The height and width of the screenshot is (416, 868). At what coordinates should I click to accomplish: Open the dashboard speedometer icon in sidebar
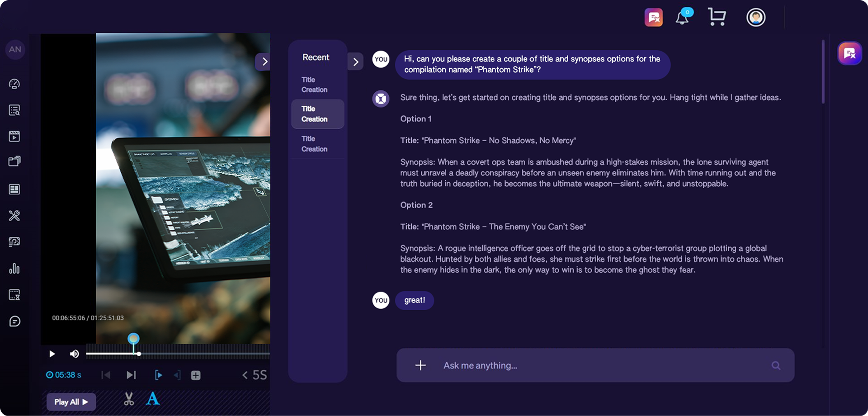[x=14, y=84]
